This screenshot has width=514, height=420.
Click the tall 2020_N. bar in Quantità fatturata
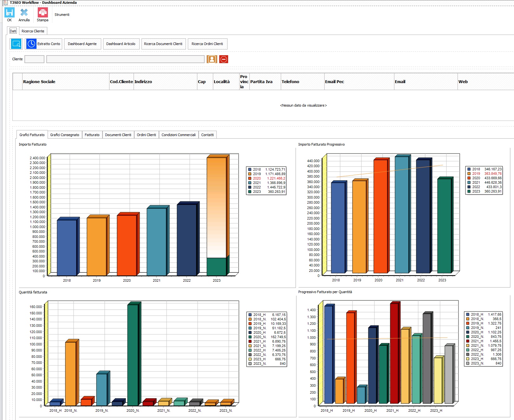point(134,354)
